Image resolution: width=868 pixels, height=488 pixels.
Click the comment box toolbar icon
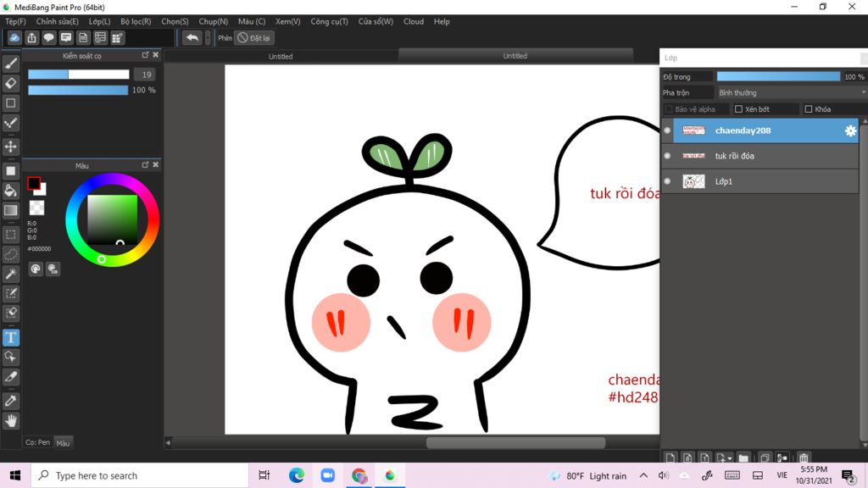pos(66,37)
